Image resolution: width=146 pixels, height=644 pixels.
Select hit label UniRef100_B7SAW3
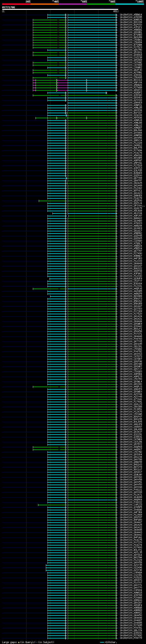click(x=131, y=35)
